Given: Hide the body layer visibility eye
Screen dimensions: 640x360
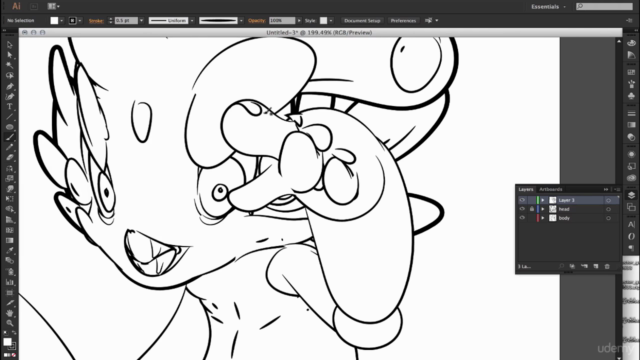Looking at the screenshot, I should 522,218.
